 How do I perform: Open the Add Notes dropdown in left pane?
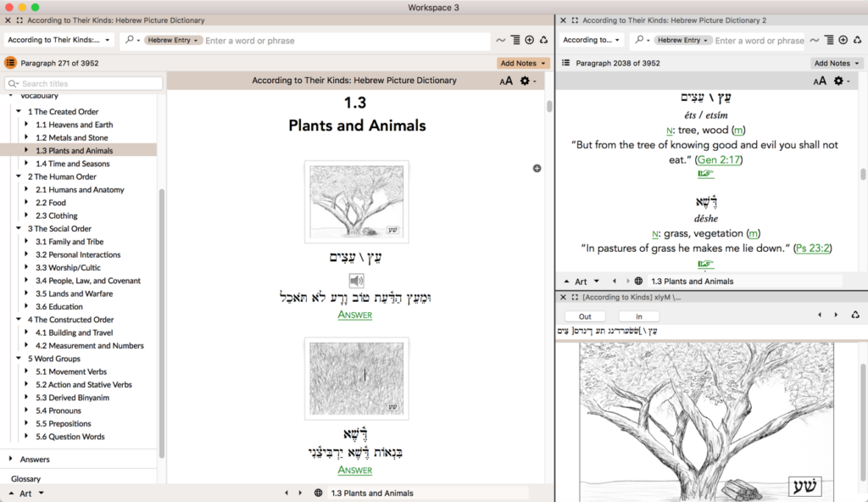(x=523, y=63)
